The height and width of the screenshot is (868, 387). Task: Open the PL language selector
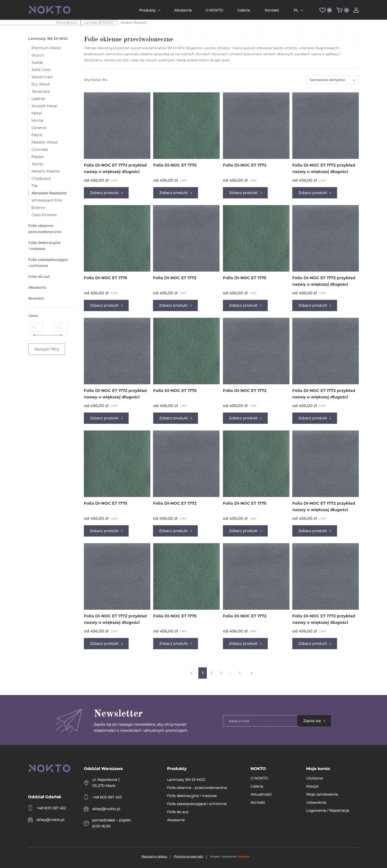click(x=298, y=10)
